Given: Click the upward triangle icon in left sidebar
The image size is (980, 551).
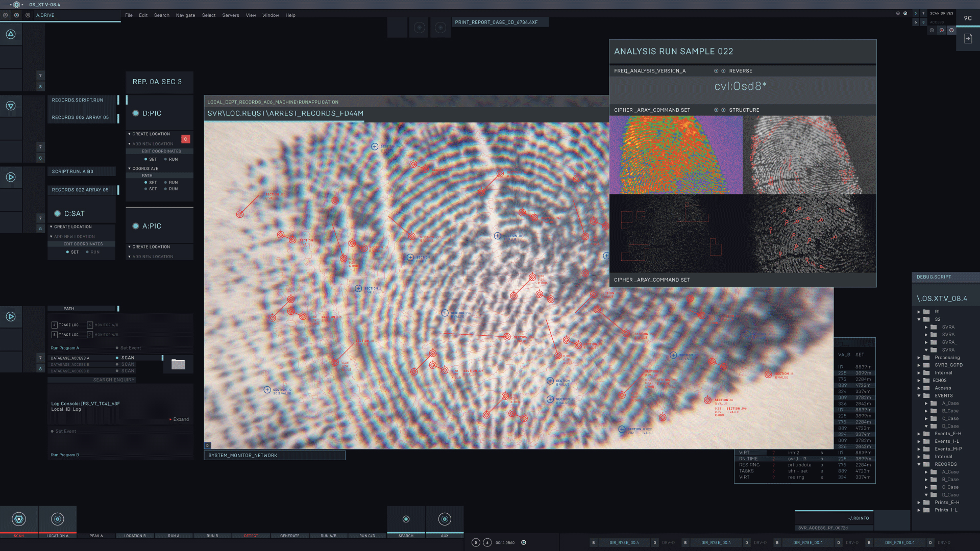Looking at the screenshot, I should coord(11,34).
